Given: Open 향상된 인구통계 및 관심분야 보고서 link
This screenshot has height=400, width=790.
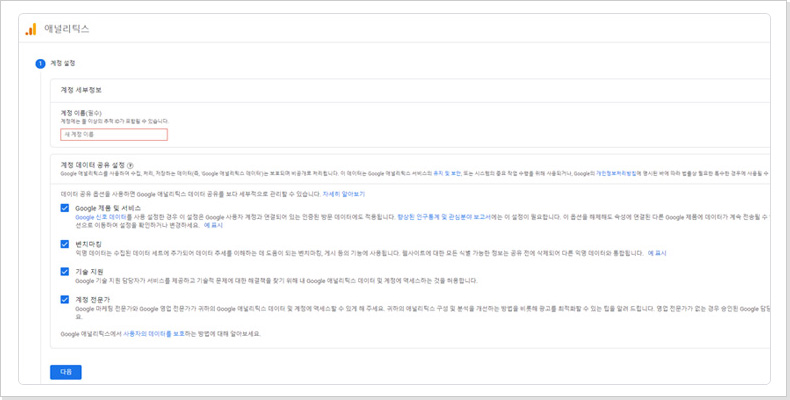Looking at the screenshot, I should click(x=444, y=217).
